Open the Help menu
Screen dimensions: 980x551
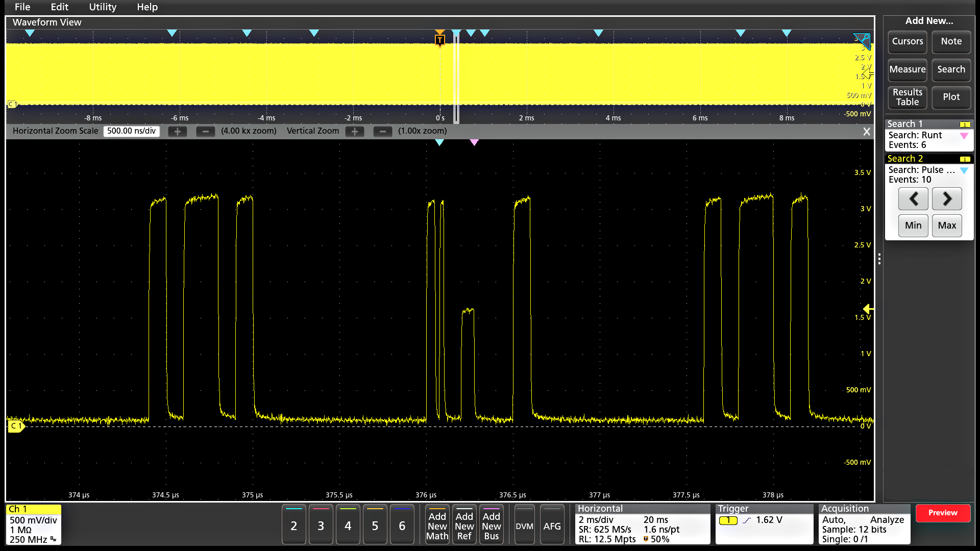coord(147,7)
